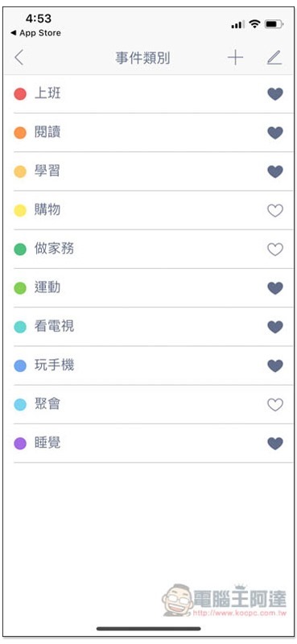Tap the iOS home indicator bar
The height and width of the screenshot is (644, 297).
[149, 629]
